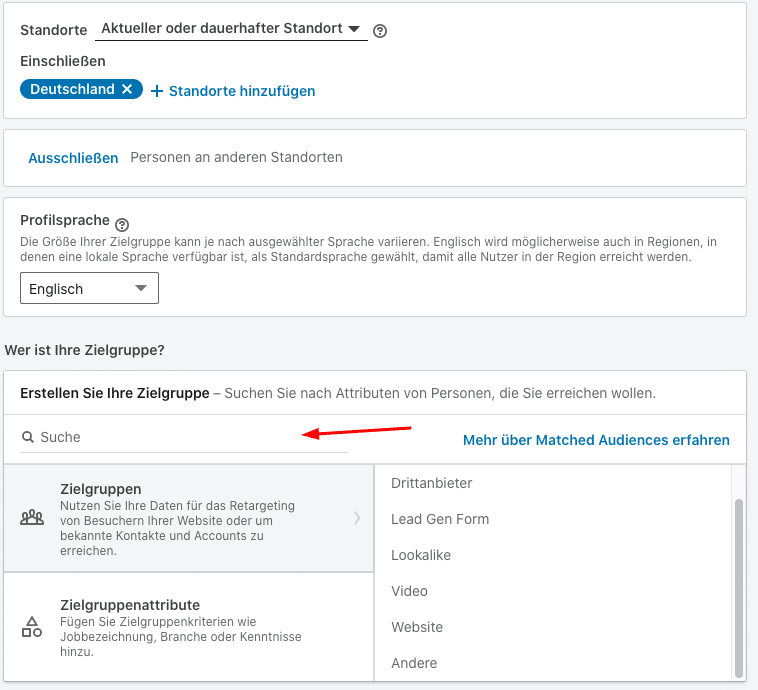Viewport: 758px width, 690px height.
Task: Click the Einschließen label
Action: [x=63, y=61]
